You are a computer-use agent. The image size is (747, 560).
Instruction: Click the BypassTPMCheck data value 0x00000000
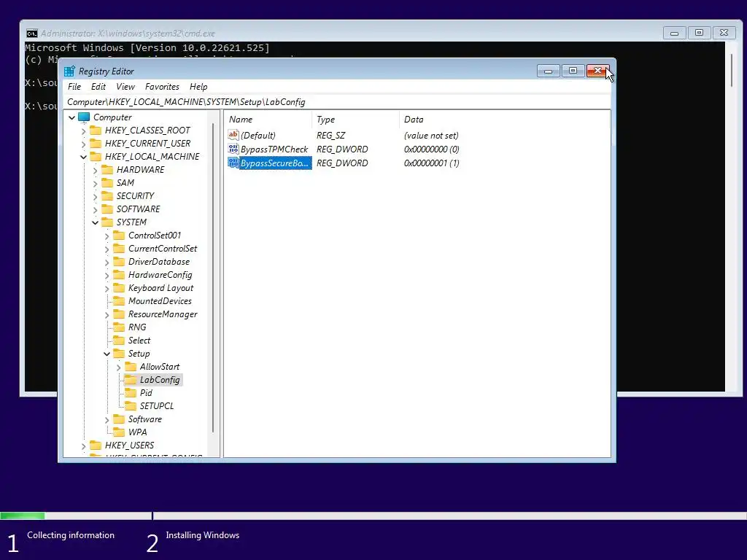pos(432,149)
